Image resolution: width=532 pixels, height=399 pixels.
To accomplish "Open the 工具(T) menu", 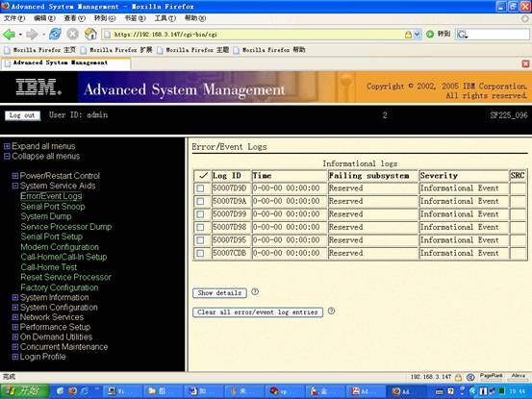I will click(x=165, y=18).
